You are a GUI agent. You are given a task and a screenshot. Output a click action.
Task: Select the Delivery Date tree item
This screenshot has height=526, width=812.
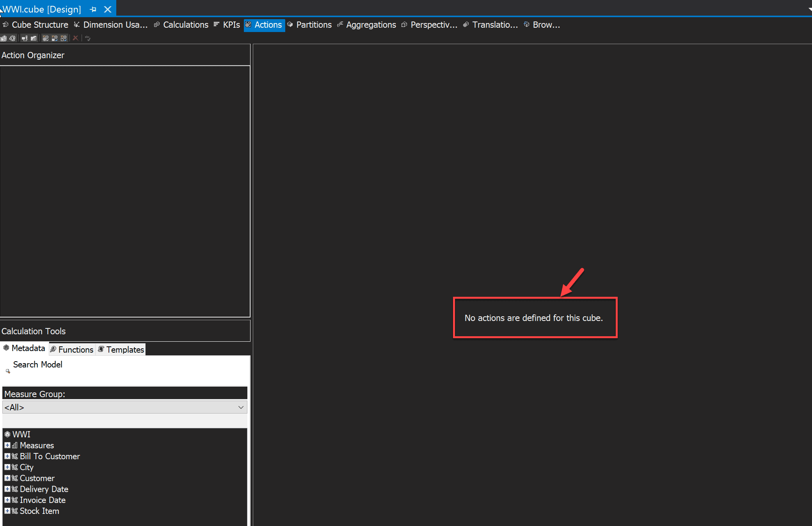tap(44, 489)
